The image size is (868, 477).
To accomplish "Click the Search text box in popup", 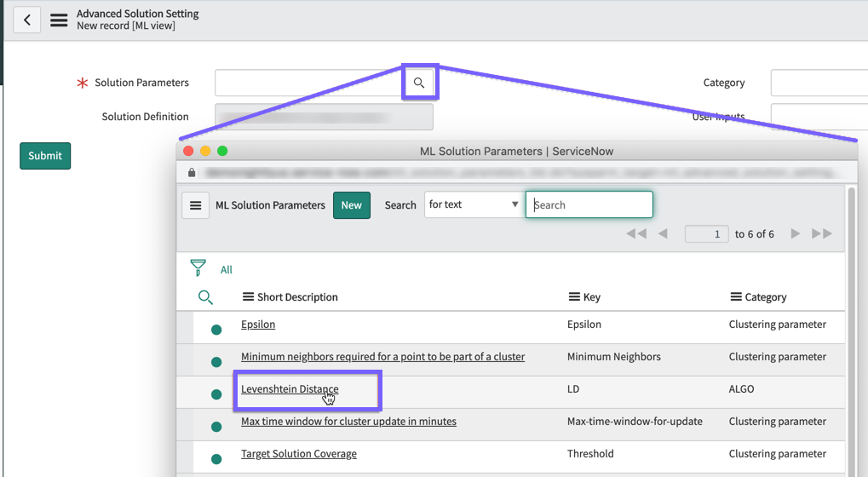I will point(589,204).
